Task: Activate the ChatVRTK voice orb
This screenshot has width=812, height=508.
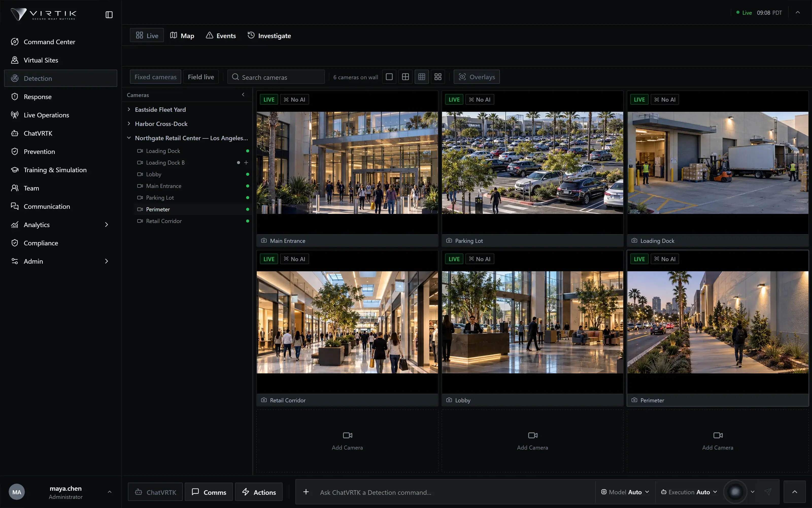Action: tap(735, 492)
